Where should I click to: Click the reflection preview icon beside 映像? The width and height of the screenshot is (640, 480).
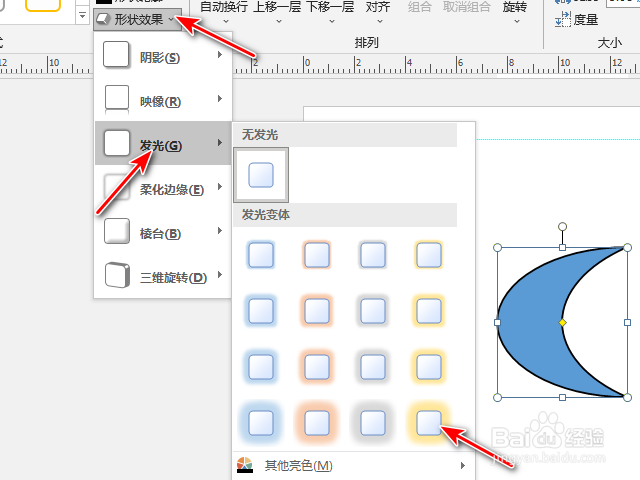click(117, 99)
